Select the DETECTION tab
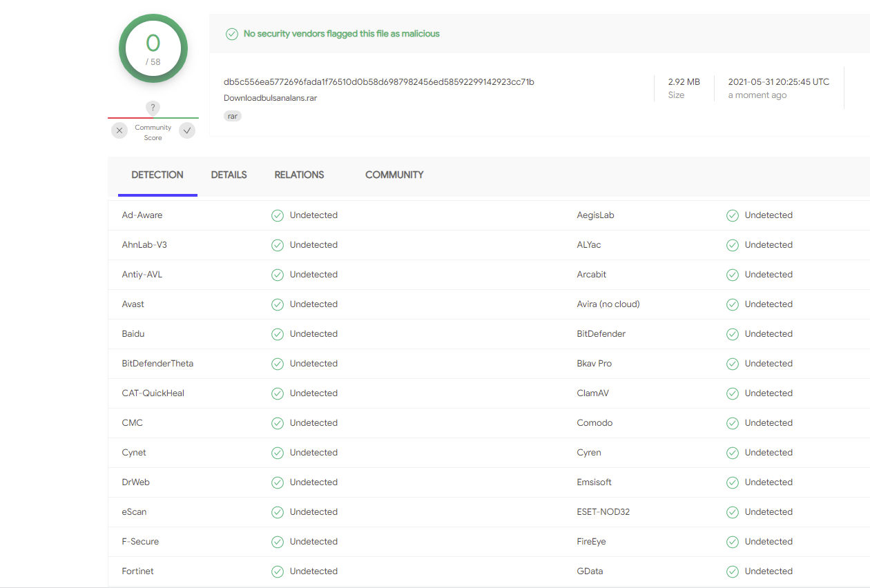This screenshot has height=588, width=870. pyautogui.click(x=157, y=175)
